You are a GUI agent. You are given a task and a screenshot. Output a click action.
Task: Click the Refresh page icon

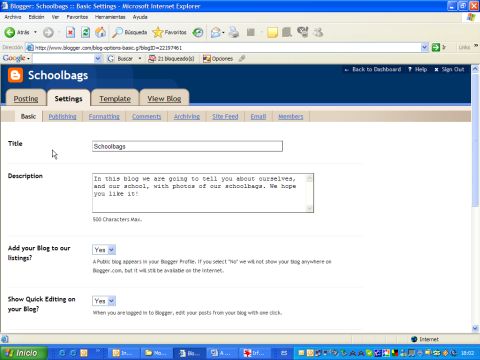[x=86, y=32]
